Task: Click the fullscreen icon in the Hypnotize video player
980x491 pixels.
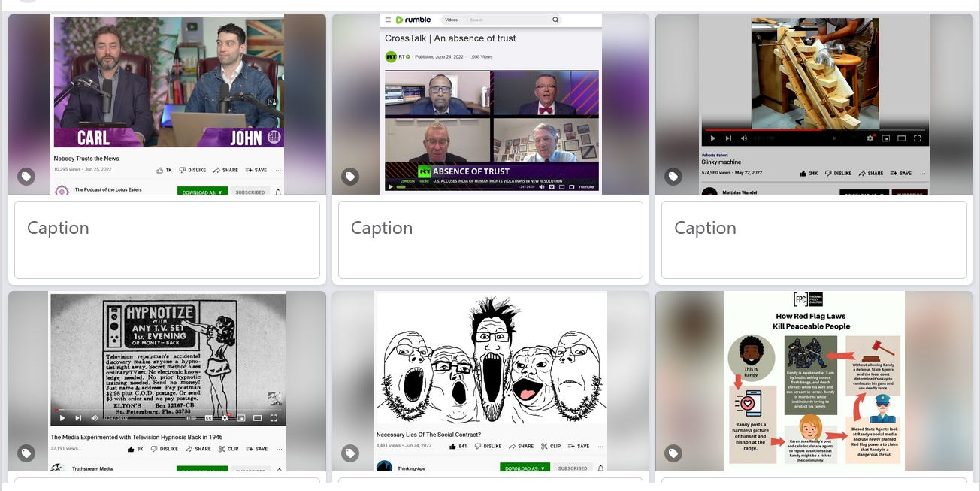Action: point(274,418)
